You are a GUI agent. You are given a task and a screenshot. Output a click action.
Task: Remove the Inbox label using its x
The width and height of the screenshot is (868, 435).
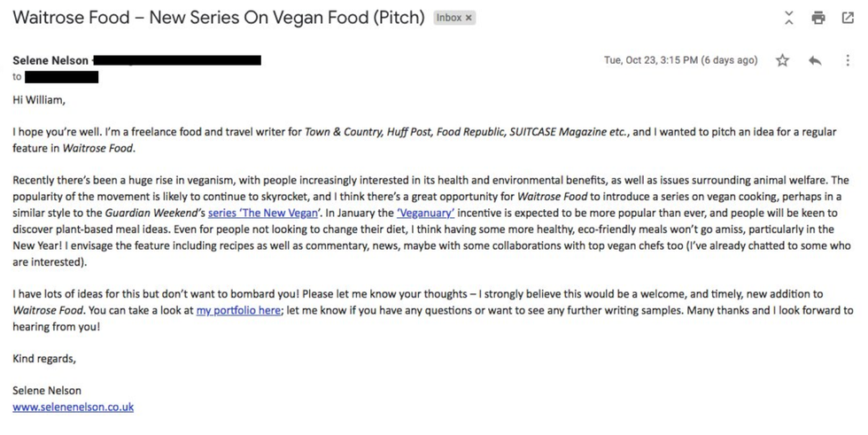click(469, 18)
